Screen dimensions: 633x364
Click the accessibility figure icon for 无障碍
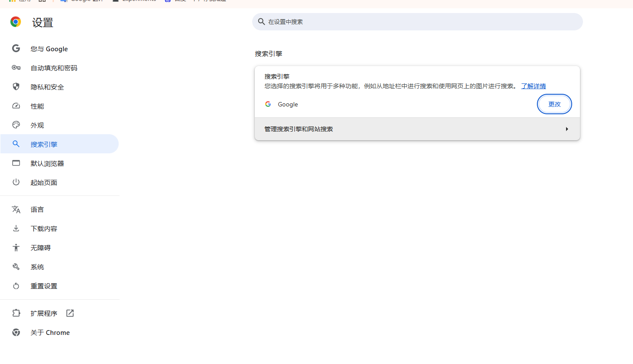16,248
